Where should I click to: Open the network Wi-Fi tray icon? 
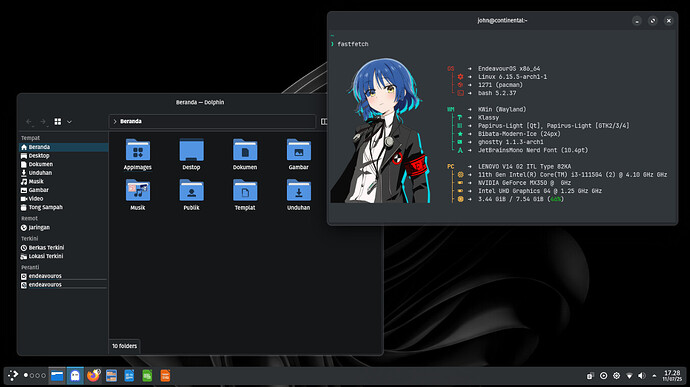coord(629,376)
